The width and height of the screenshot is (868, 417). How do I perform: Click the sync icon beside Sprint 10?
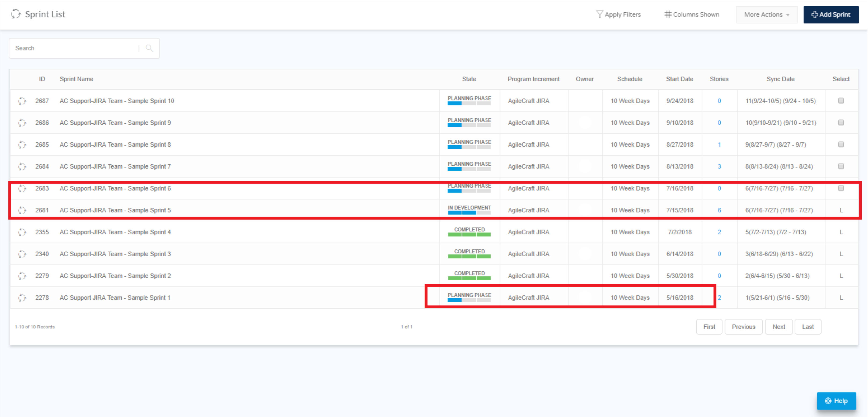22,100
